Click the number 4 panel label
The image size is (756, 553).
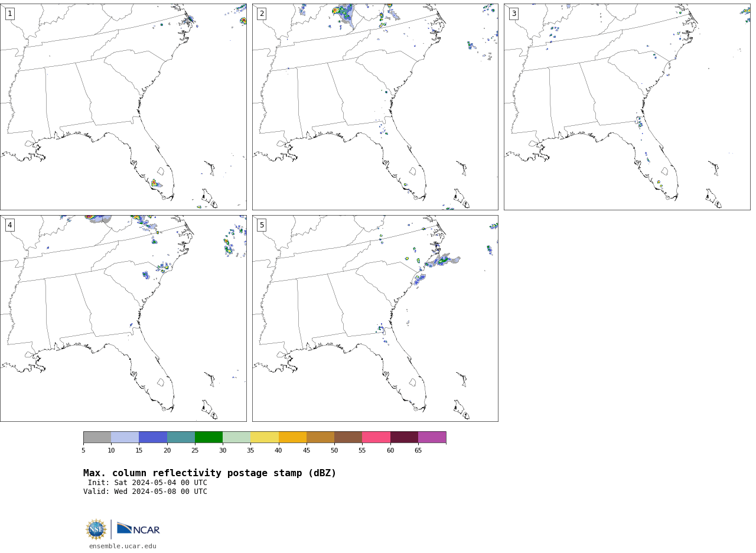point(9,225)
